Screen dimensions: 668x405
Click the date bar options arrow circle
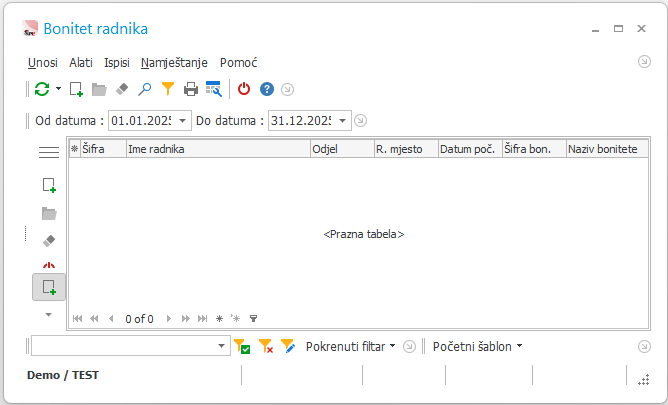pos(360,121)
